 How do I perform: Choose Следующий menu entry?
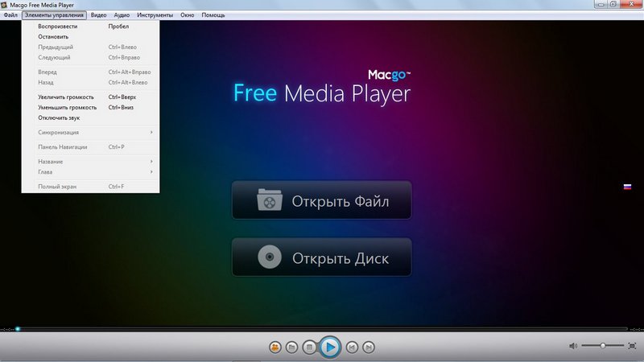pos(90,57)
